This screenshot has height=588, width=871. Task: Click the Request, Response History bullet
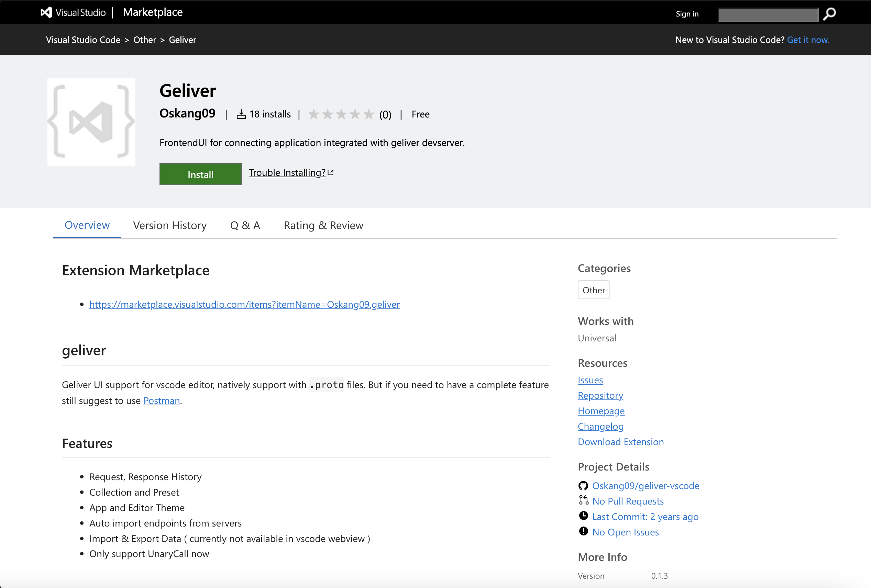(145, 477)
